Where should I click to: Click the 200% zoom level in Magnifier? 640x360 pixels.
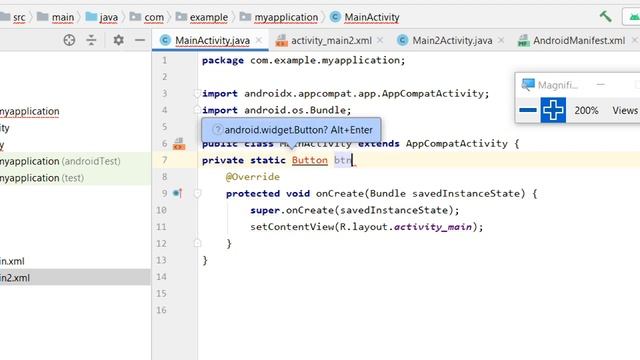pos(586,110)
